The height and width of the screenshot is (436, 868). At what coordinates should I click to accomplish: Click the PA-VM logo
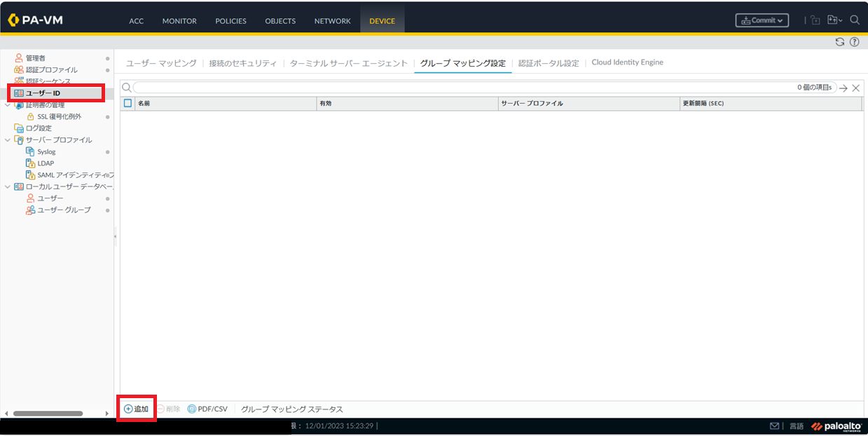(x=36, y=20)
